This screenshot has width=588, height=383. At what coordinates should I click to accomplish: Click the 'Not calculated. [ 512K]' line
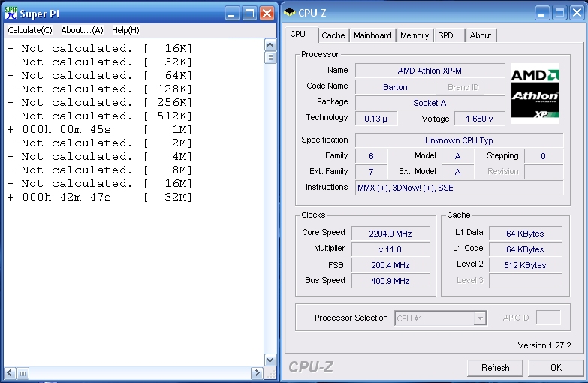coord(99,116)
